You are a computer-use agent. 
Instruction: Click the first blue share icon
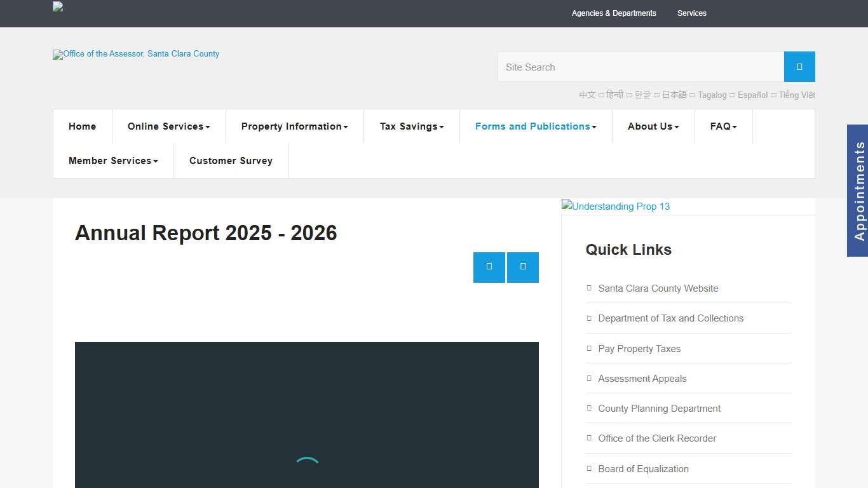tap(489, 267)
